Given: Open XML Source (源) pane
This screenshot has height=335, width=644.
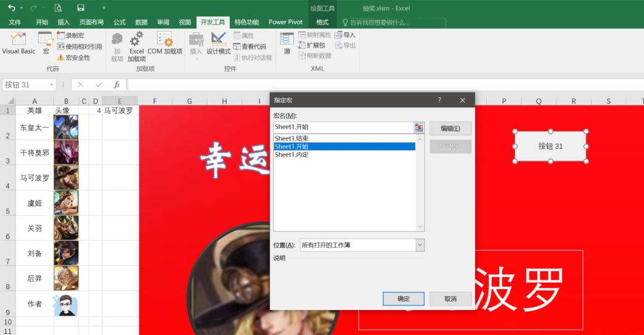Looking at the screenshot, I should (x=287, y=43).
